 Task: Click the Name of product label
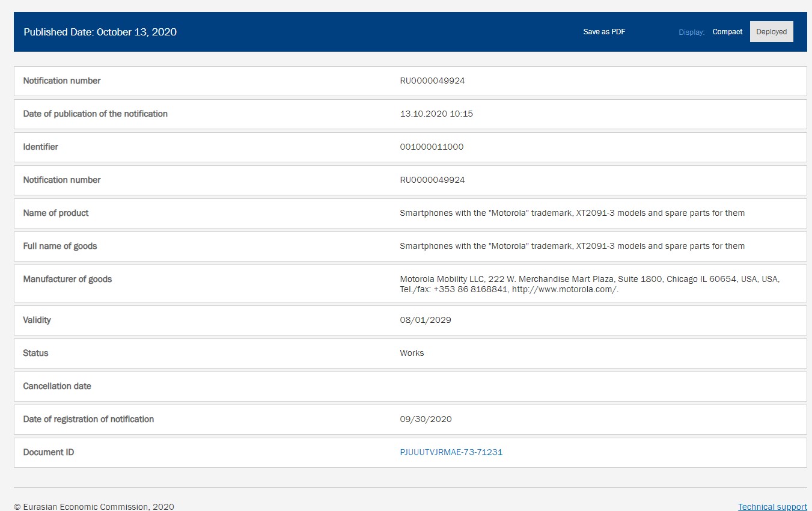coord(56,213)
